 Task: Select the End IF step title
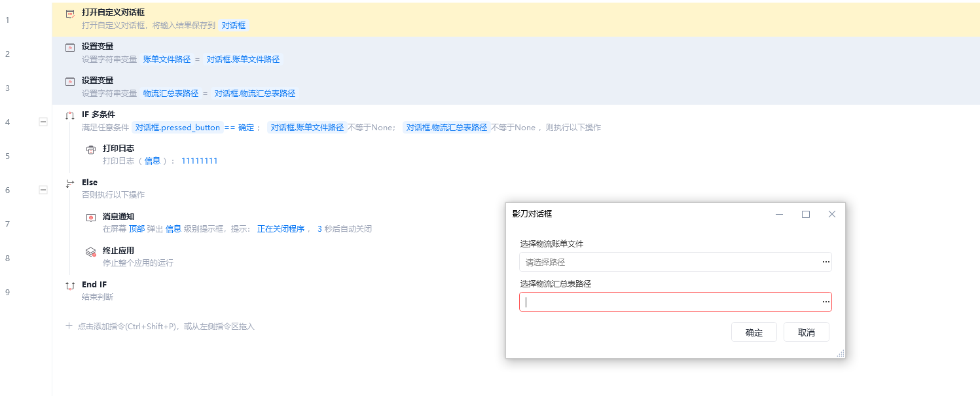click(x=94, y=285)
